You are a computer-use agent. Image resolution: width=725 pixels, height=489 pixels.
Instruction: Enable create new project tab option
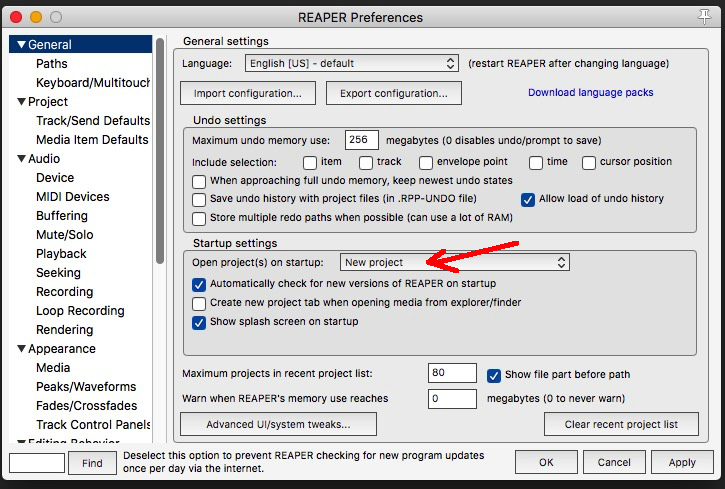coord(199,304)
